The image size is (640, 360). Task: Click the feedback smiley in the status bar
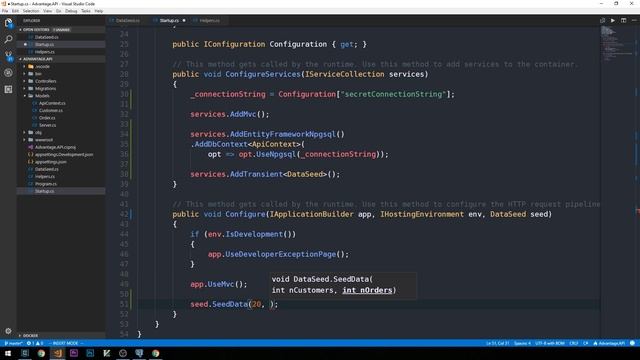click(x=632, y=343)
